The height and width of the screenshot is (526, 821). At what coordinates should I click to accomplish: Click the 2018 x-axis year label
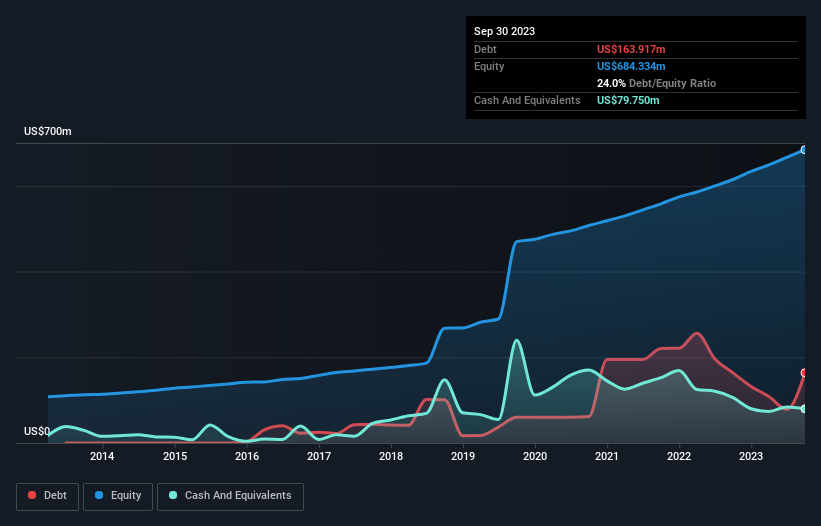coord(391,457)
